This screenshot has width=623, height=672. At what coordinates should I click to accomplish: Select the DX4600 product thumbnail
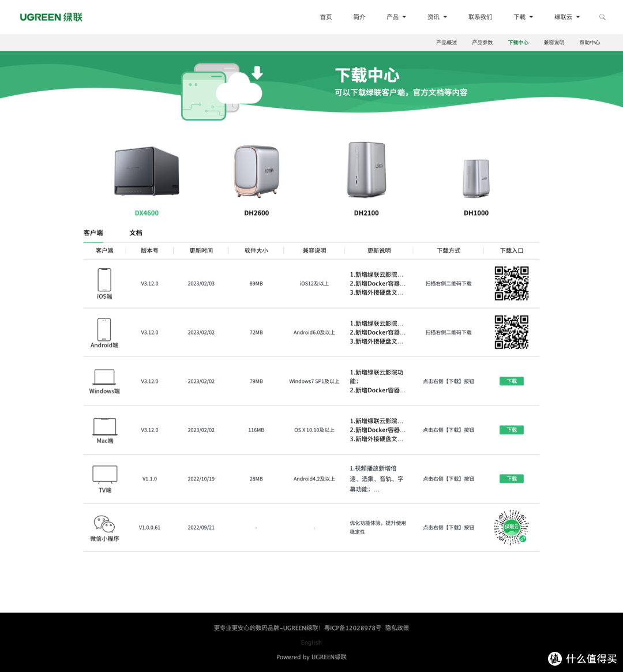(147, 171)
